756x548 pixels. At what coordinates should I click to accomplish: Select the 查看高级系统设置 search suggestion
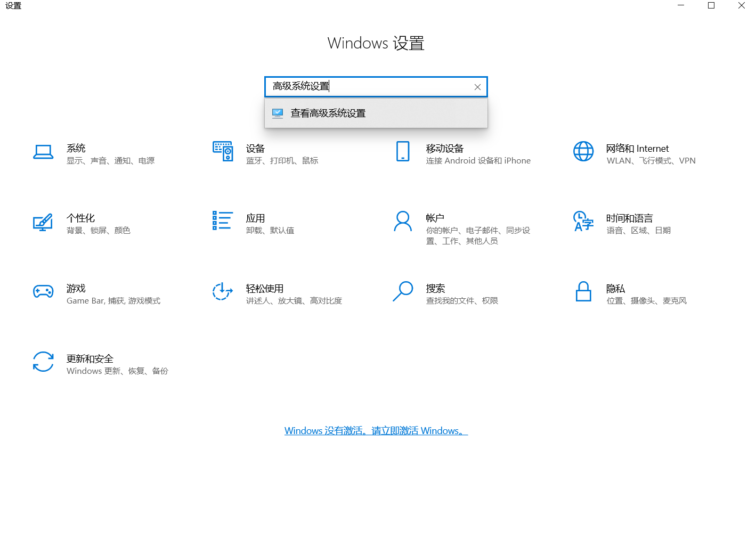click(376, 113)
